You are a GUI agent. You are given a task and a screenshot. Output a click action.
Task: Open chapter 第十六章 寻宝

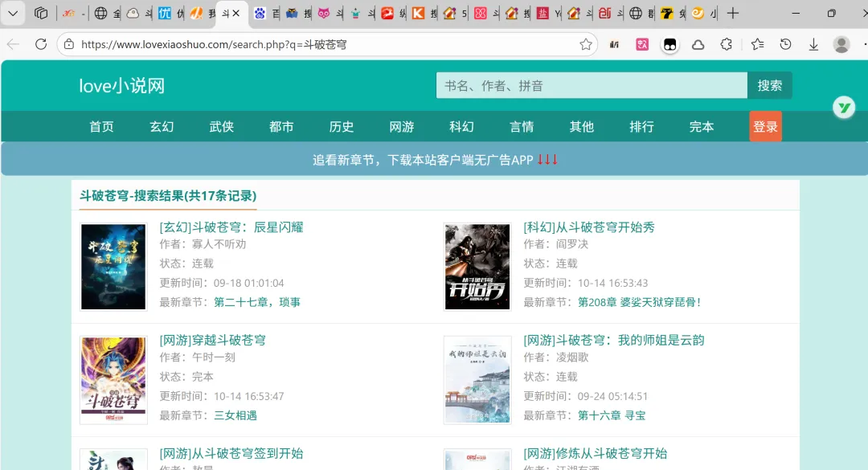tap(612, 415)
